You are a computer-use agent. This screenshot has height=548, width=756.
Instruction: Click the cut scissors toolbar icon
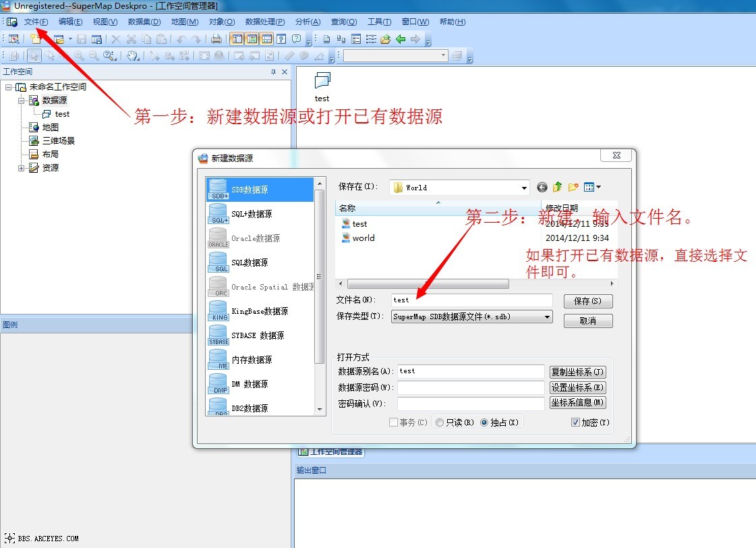pyautogui.click(x=131, y=39)
